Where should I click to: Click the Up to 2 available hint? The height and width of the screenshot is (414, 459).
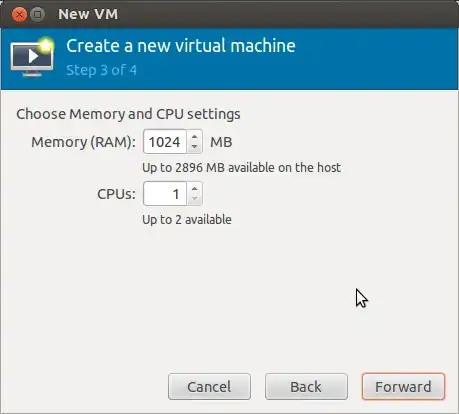[x=187, y=220]
